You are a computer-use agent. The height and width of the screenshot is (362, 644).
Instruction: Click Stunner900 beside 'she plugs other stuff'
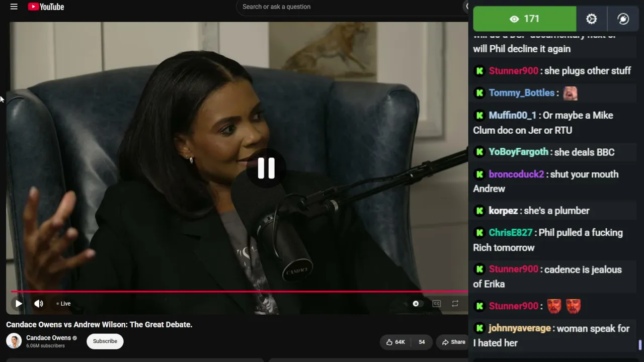point(514,71)
